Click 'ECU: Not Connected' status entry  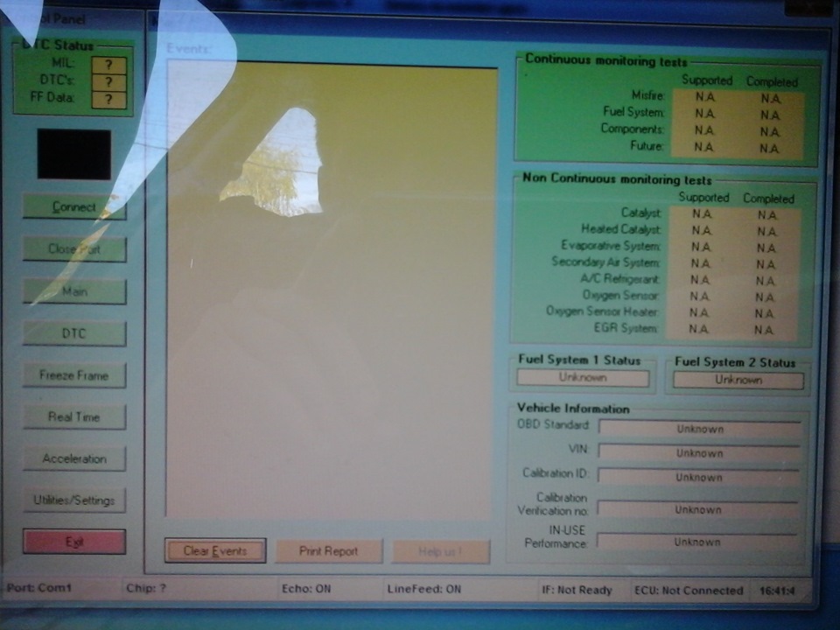(689, 591)
